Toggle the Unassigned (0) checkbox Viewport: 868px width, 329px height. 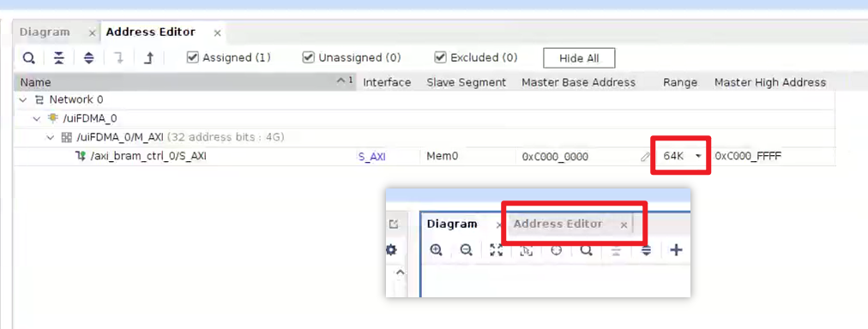pyautogui.click(x=308, y=57)
